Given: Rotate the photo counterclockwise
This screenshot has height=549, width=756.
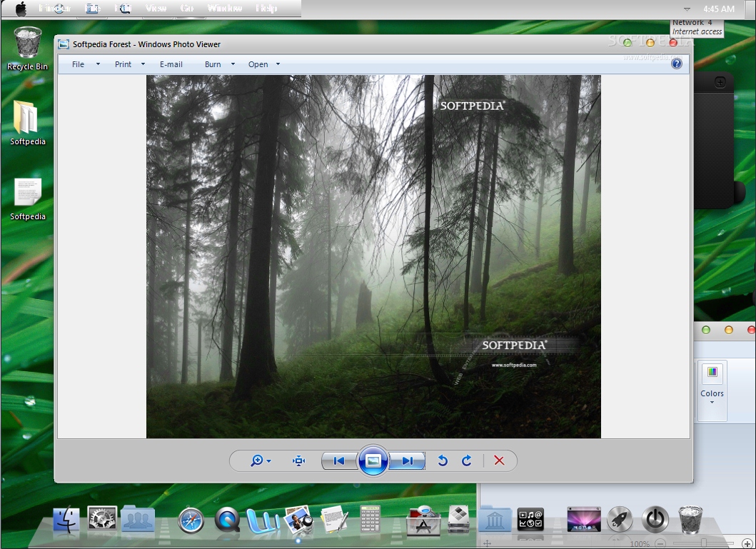Looking at the screenshot, I should tap(443, 460).
